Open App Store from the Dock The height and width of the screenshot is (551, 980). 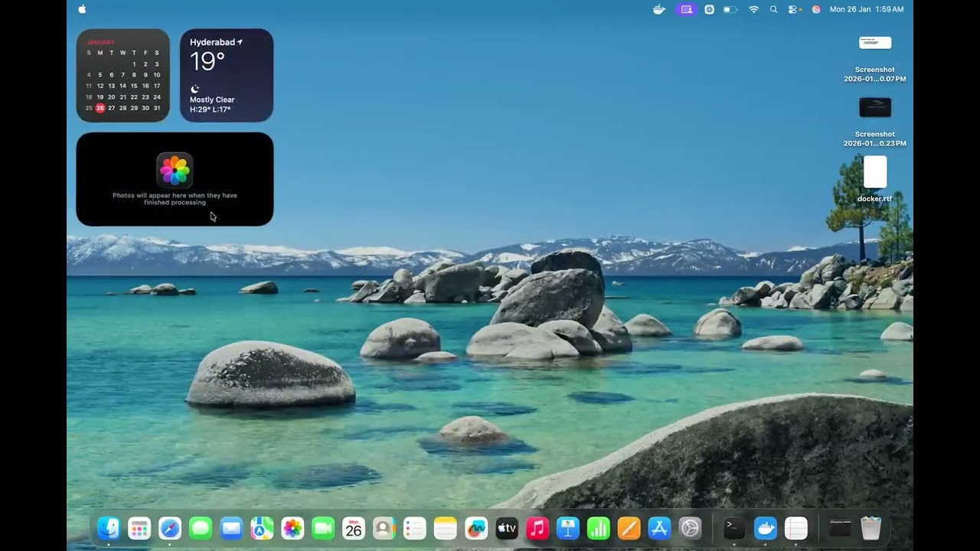pyautogui.click(x=660, y=528)
